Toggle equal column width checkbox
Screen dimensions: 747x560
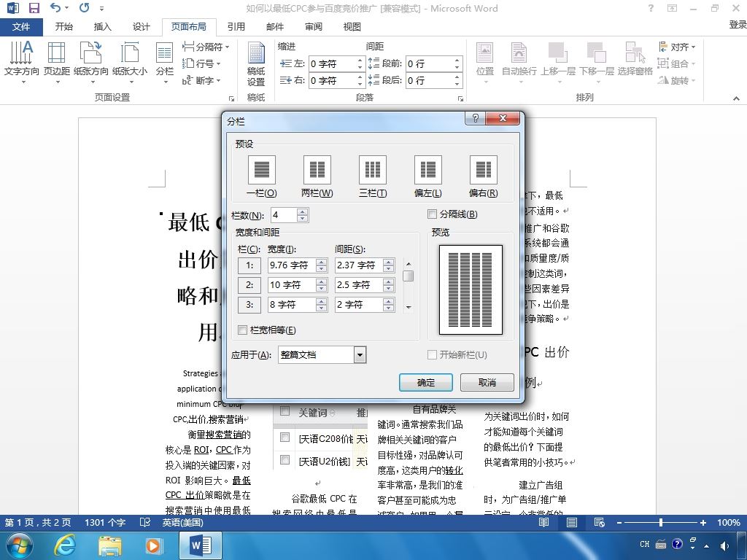242,330
